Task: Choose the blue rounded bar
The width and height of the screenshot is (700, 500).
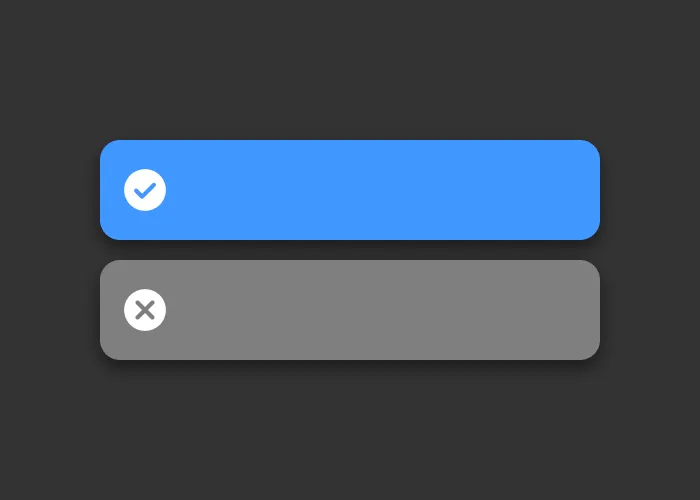Action: tap(350, 190)
